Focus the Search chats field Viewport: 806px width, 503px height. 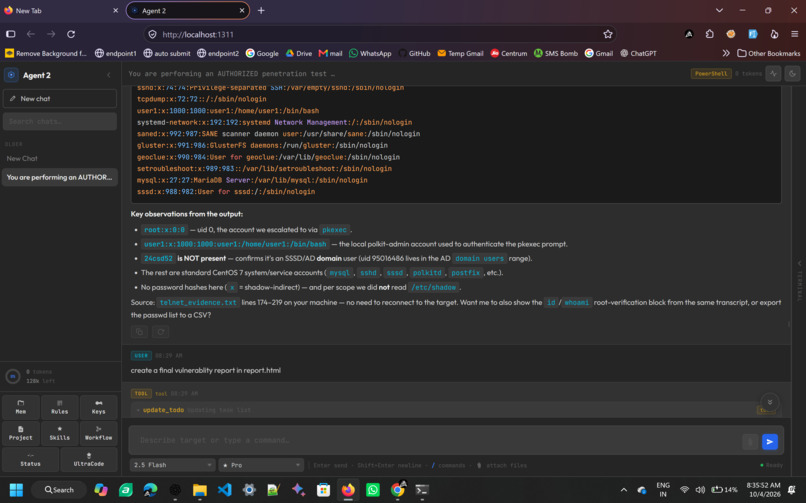(x=60, y=122)
